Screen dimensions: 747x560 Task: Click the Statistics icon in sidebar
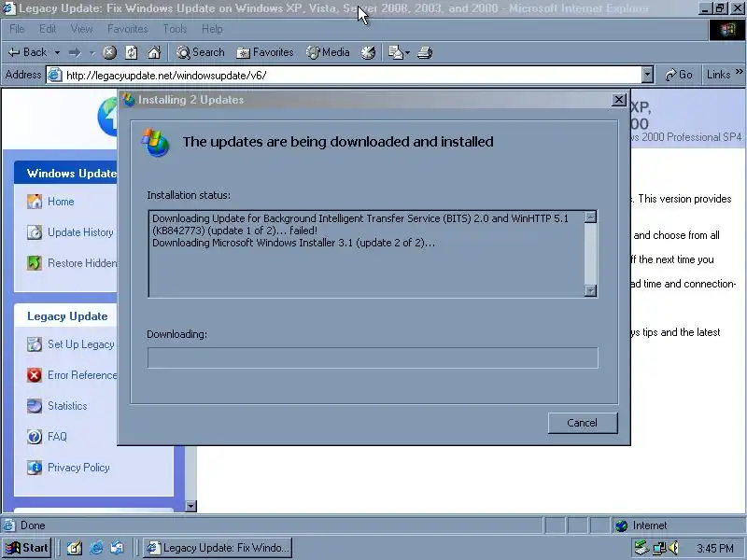[35, 406]
